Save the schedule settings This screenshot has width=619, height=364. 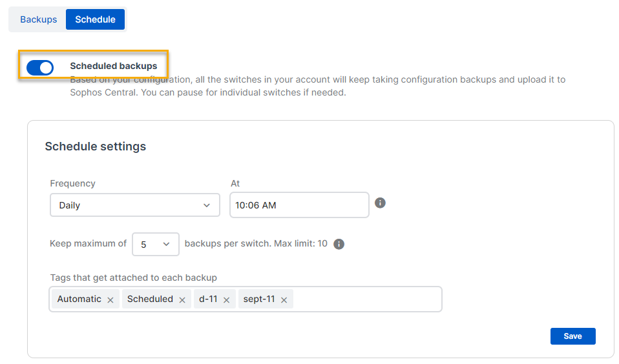[x=572, y=336]
